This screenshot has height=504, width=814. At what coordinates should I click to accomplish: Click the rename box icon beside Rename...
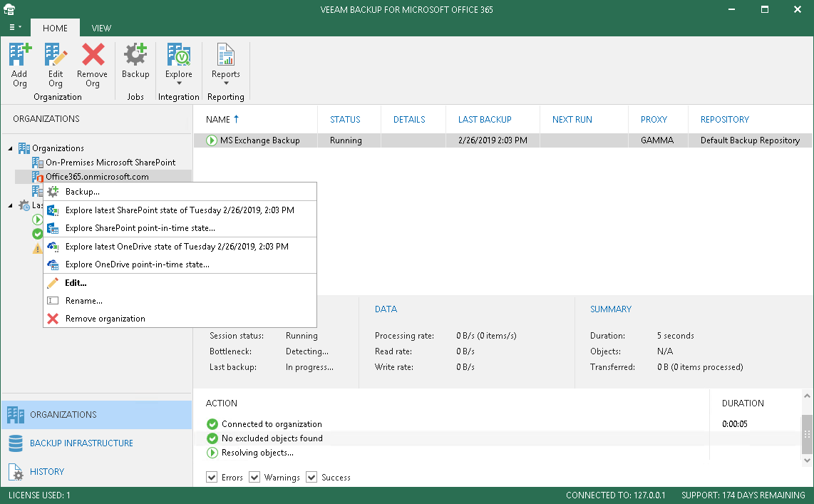tap(53, 301)
